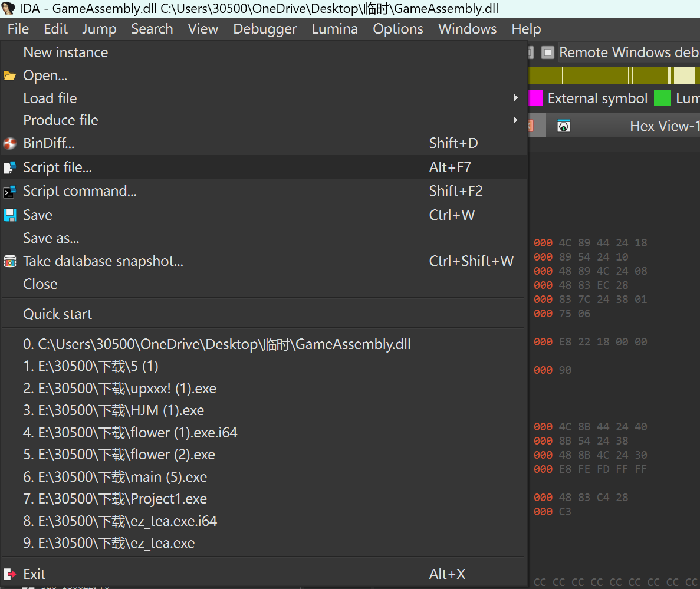Click the Script command terminal icon
Image resolution: width=700 pixels, height=589 pixels.
pyautogui.click(x=10, y=192)
